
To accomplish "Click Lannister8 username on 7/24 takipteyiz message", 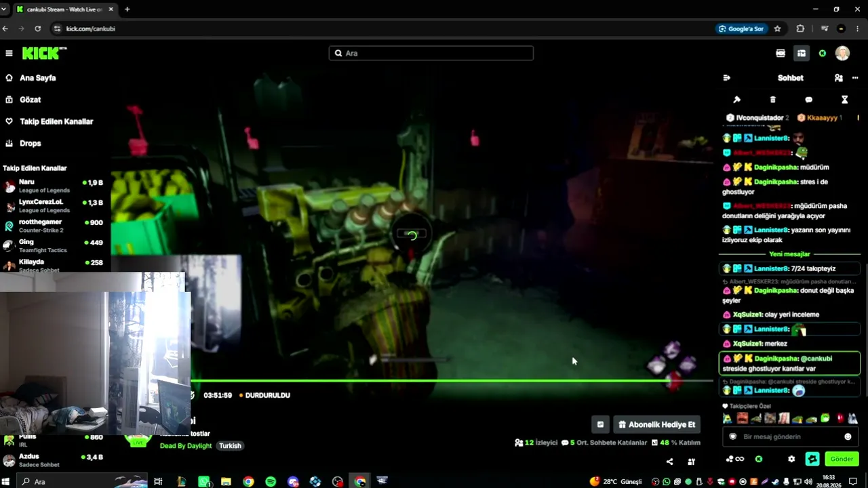I will pos(771,268).
